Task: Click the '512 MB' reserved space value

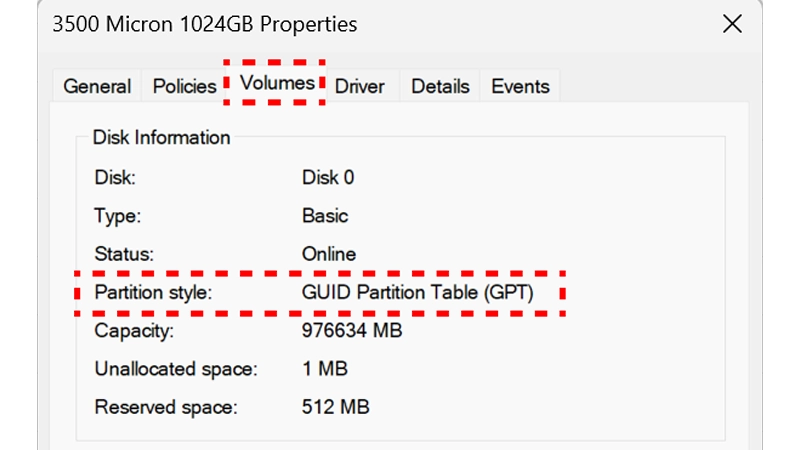Action: click(335, 407)
